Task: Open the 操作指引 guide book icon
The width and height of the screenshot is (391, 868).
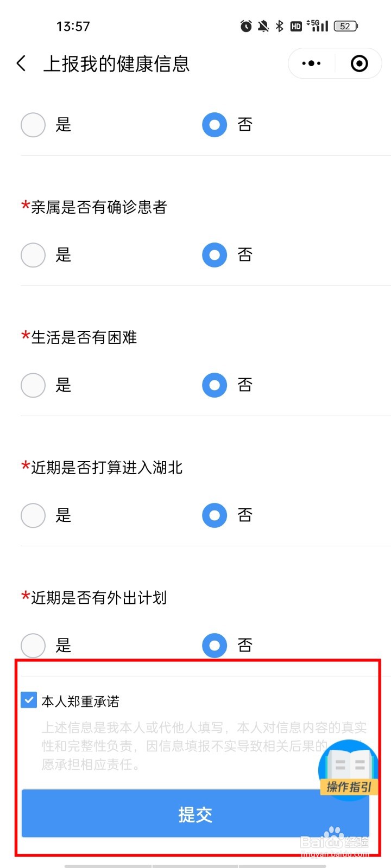Action: pos(349,768)
